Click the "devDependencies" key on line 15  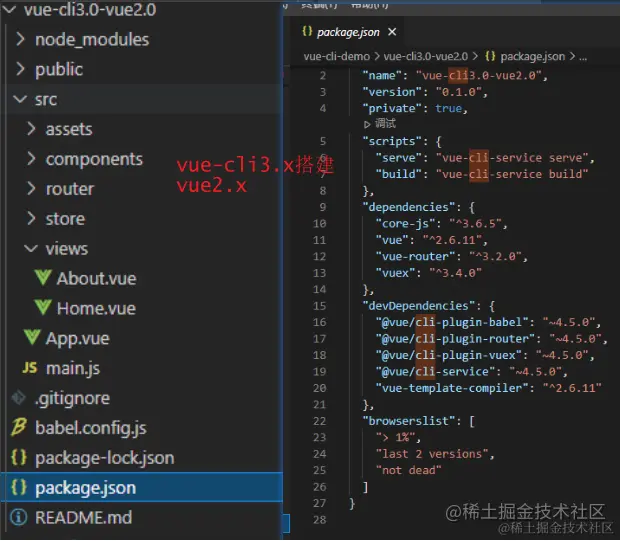pyautogui.click(x=419, y=306)
